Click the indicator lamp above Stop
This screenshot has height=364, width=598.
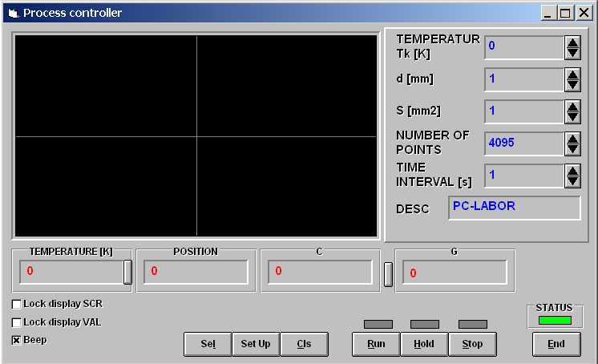[x=473, y=325]
